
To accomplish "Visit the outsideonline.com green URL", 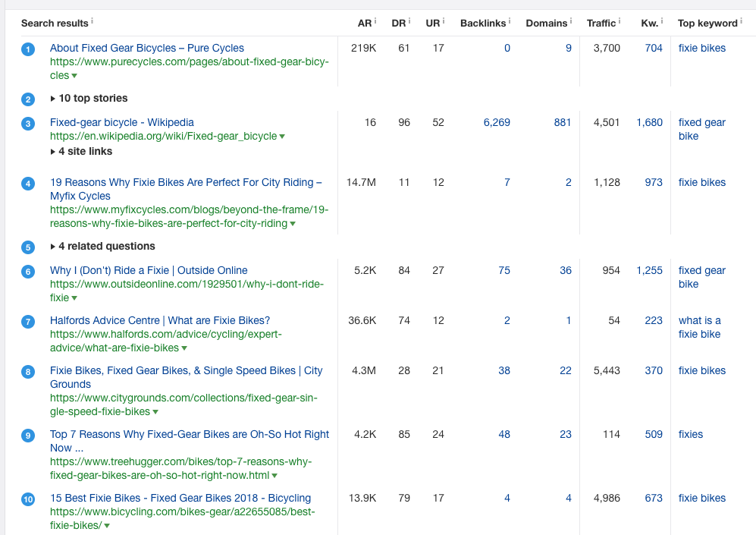I will point(187,291).
